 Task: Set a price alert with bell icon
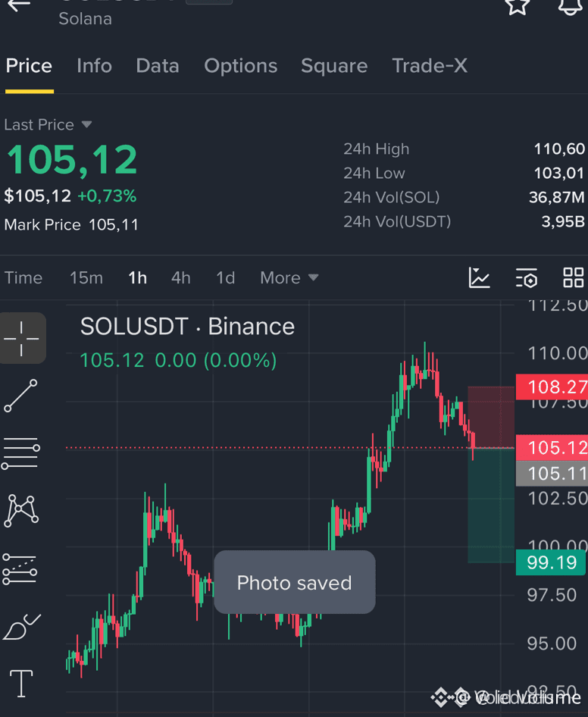pyautogui.click(x=570, y=7)
